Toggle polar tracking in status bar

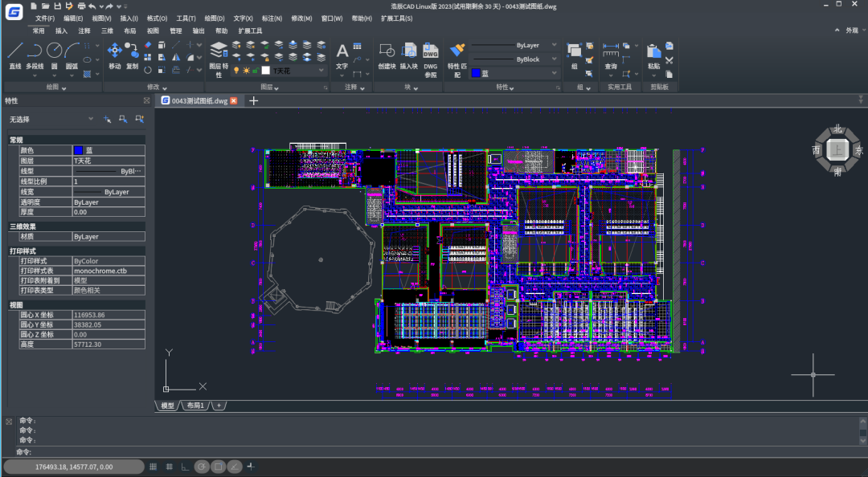tap(202, 467)
